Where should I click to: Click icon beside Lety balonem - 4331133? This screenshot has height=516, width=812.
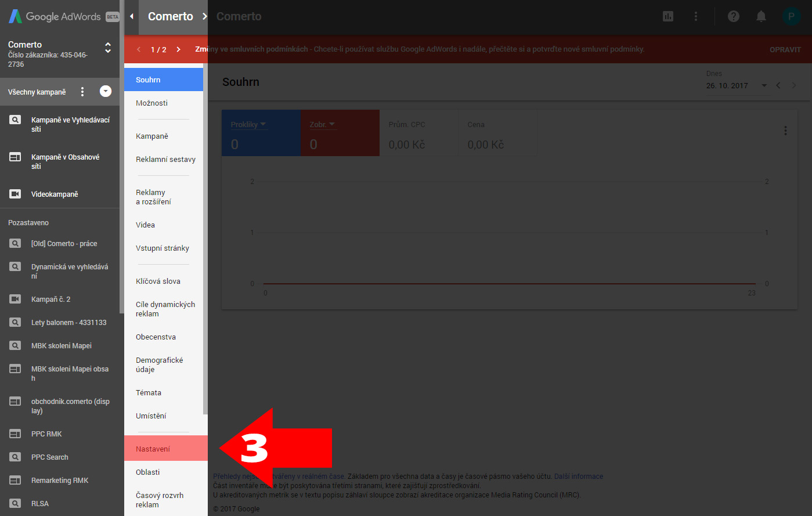[15, 323]
